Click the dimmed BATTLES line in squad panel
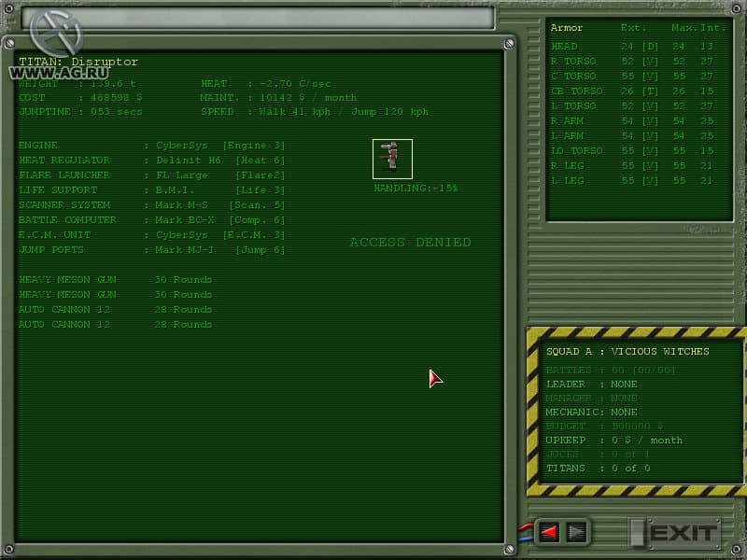Image resolution: width=747 pixels, height=560 pixels. (x=611, y=370)
